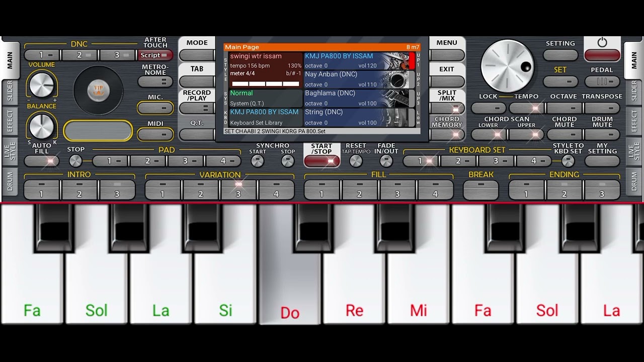This screenshot has width=644, height=362.
Task: Click the RECORD/PLAY button
Action: point(197,108)
